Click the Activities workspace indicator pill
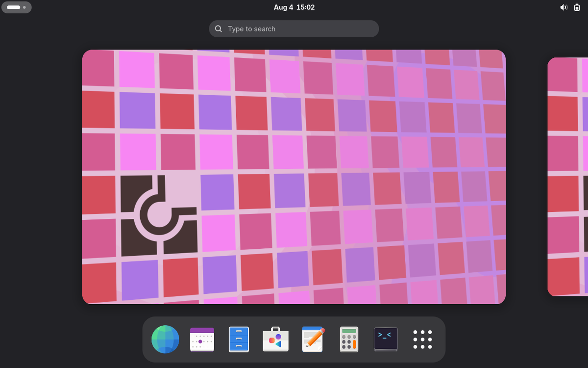Screen dimensions: 588x368 click(x=17, y=7)
